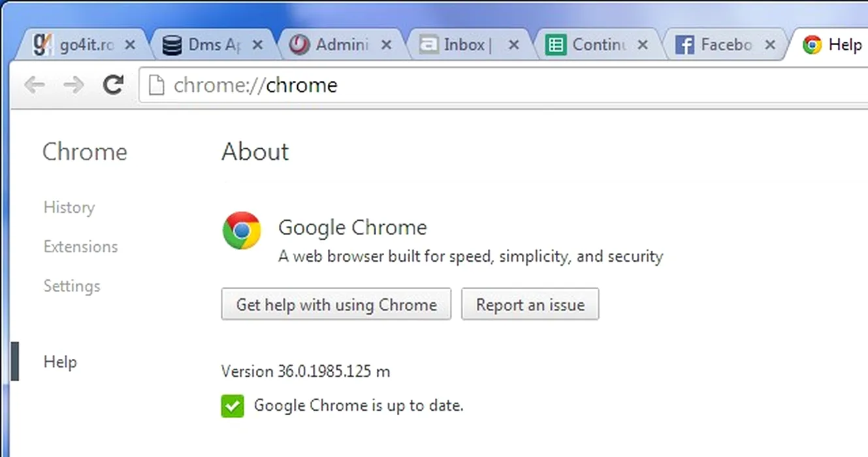
Task: Switch to the Inbox tab
Action: (x=464, y=45)
